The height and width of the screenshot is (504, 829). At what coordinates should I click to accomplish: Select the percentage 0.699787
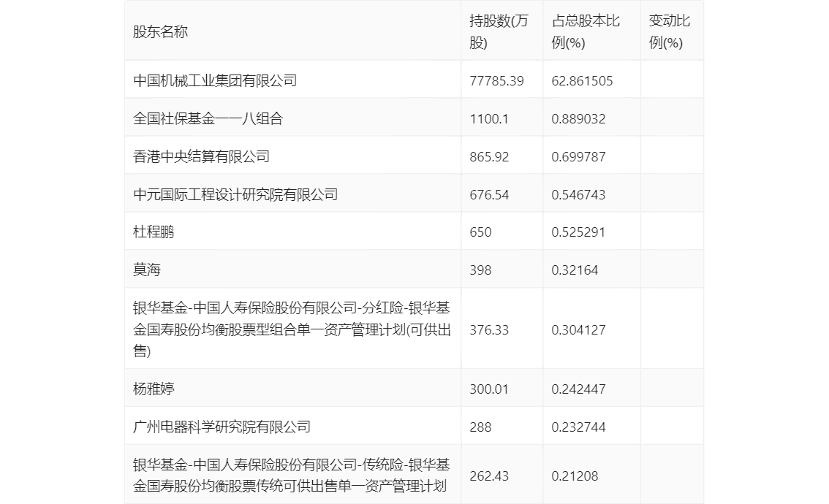pos(578,157)
